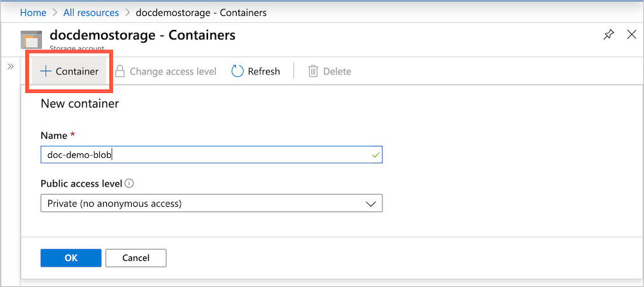The width and height of the screenshot is (644, 287).
Task: Click docdemostorage - Containers breadcrumb
Action: coord(201,12)
